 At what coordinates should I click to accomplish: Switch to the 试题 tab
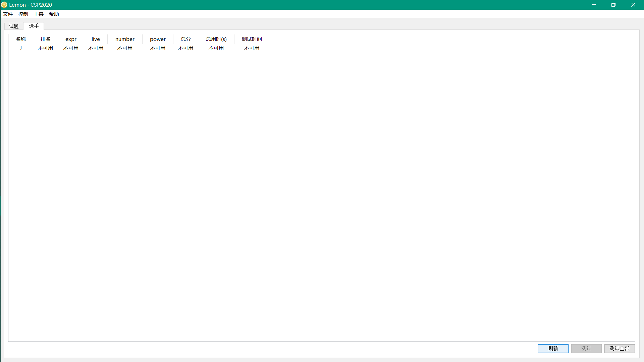[x=14, y=26]
